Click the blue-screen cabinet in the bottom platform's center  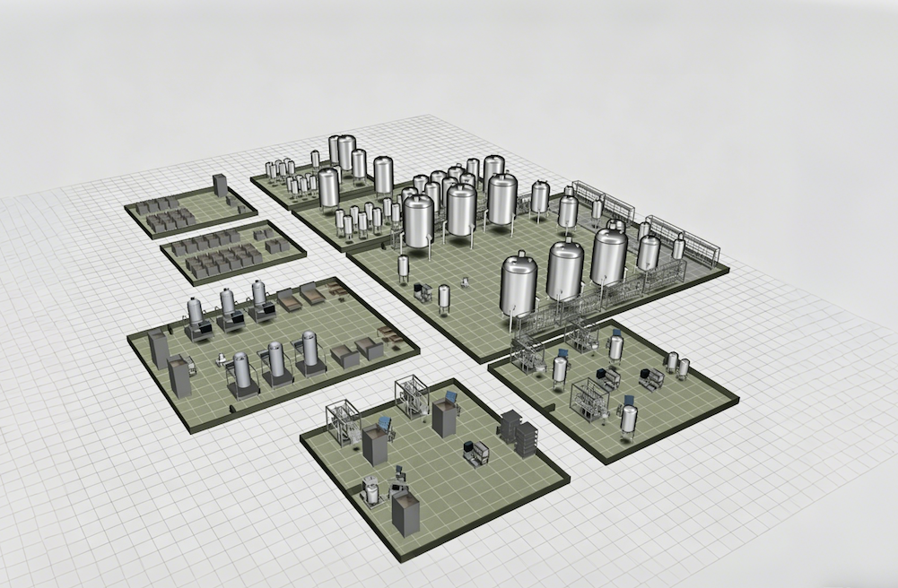pos(445,415)
